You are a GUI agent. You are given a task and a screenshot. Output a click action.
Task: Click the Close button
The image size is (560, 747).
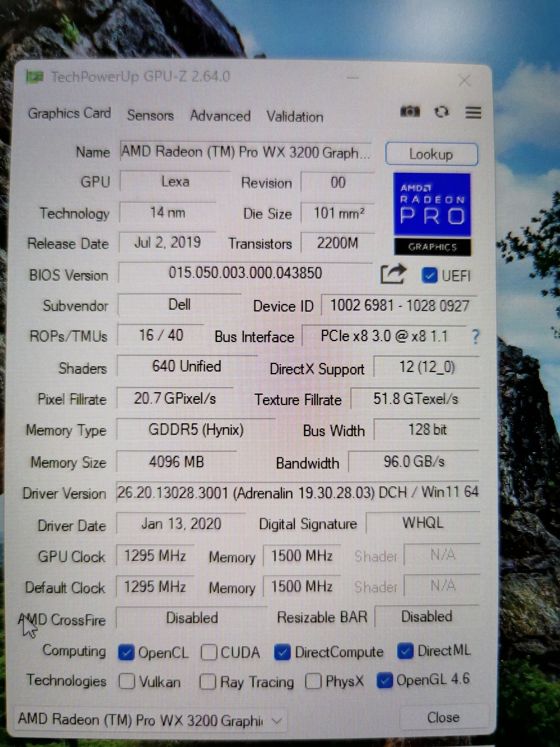pos(443,717)
